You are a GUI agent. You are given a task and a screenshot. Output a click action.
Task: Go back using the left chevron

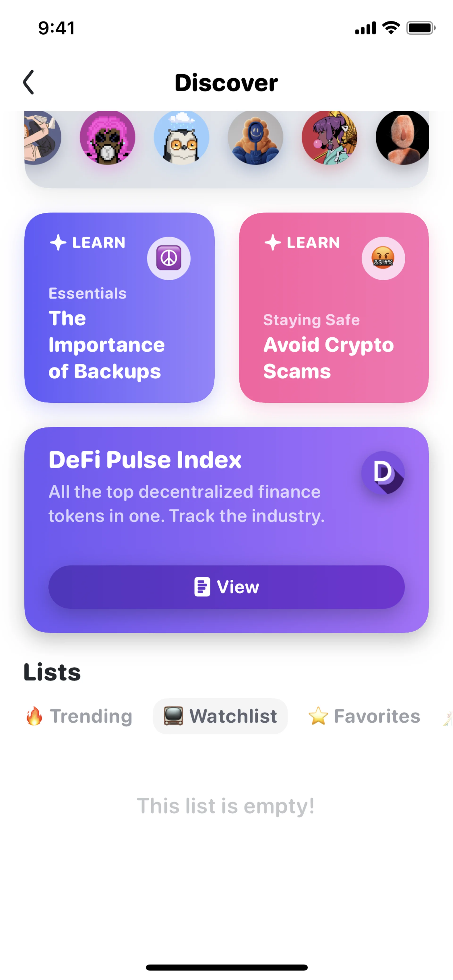[x=29, y=82]
